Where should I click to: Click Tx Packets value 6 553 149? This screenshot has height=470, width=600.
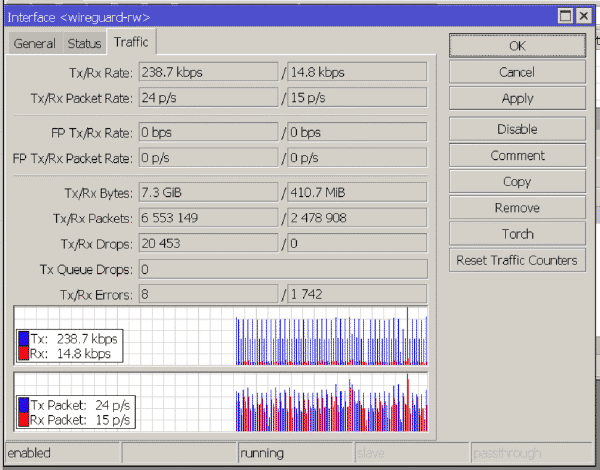pos(209,218)
